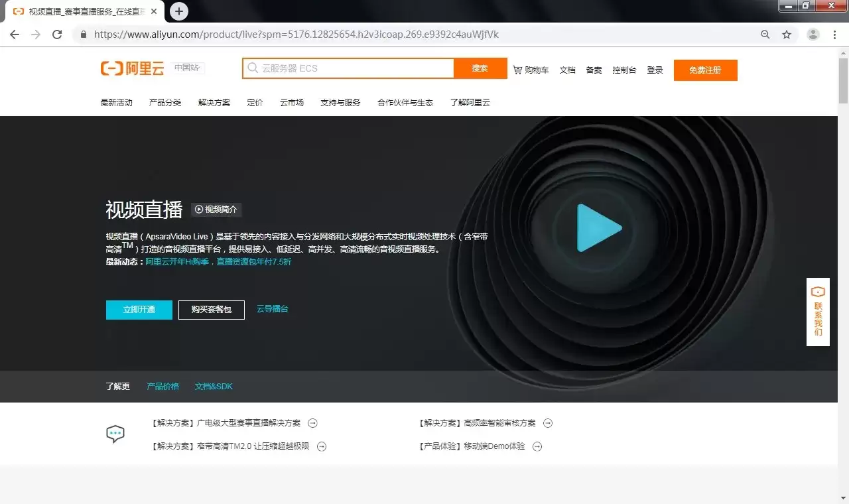Open the 联系我们 contact sidebar widget
This screenshot has width=849, height=504.
tap(818, 312)
